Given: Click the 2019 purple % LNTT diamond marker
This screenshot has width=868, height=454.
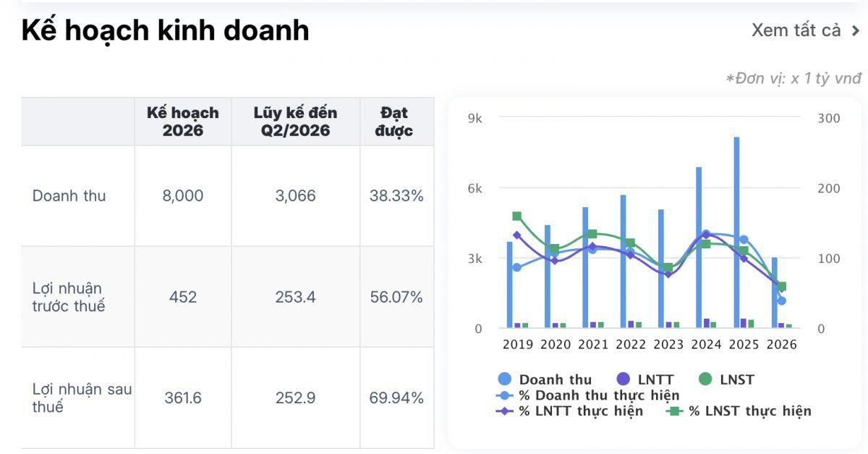Looking at the screenshot, I should tap(517, 235).
